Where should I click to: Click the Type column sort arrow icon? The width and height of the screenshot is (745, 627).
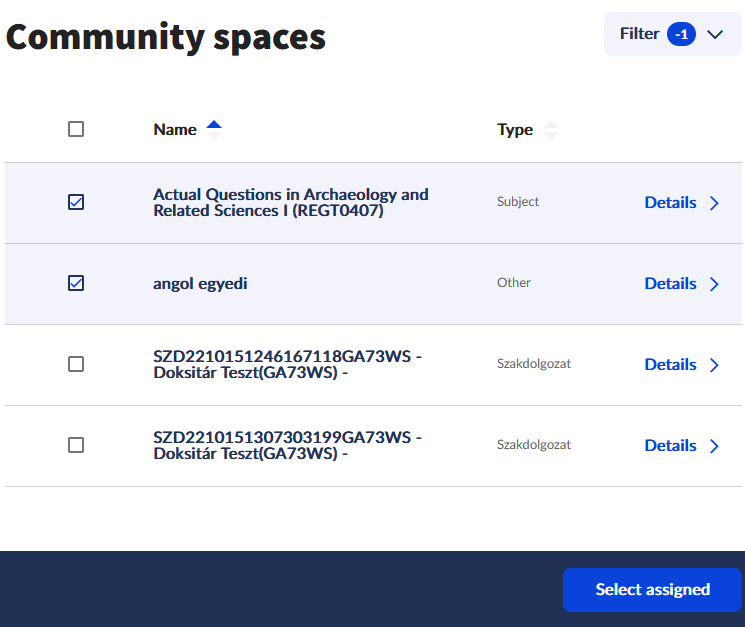coord(551,130)
